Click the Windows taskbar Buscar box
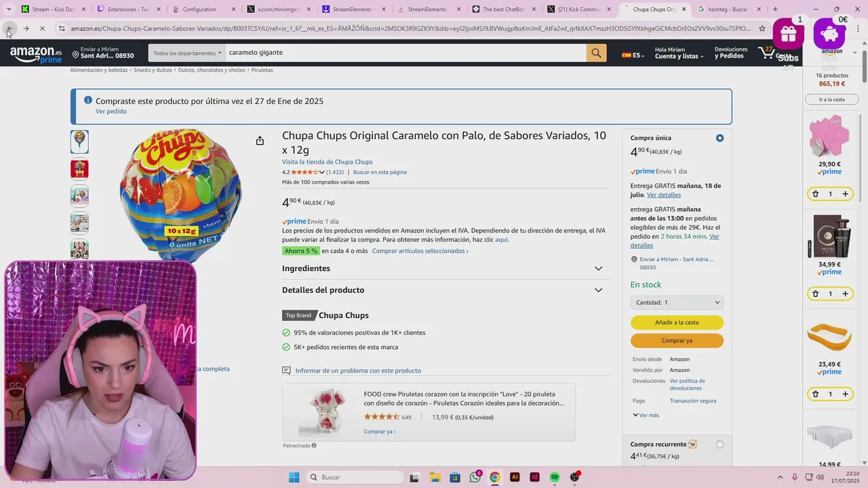Screen dimensions: 868x488 (355, 477)
